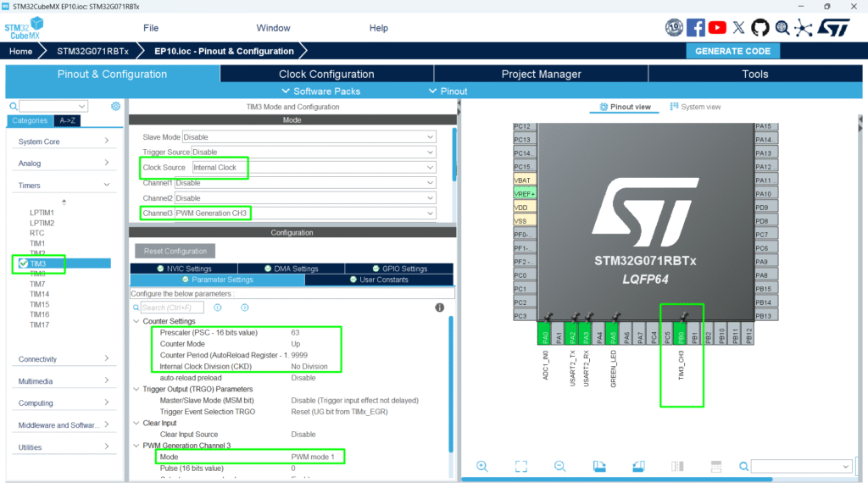Click the YouTube icon in header

(717, 28)
